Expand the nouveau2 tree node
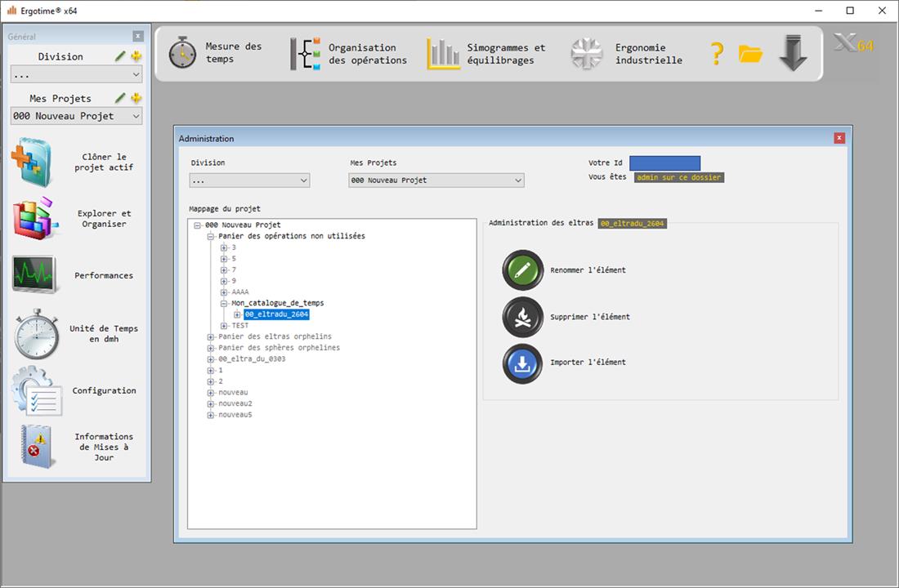Viewport: 899px width, 588px height. pyautogui.click(x=210, y=404)
